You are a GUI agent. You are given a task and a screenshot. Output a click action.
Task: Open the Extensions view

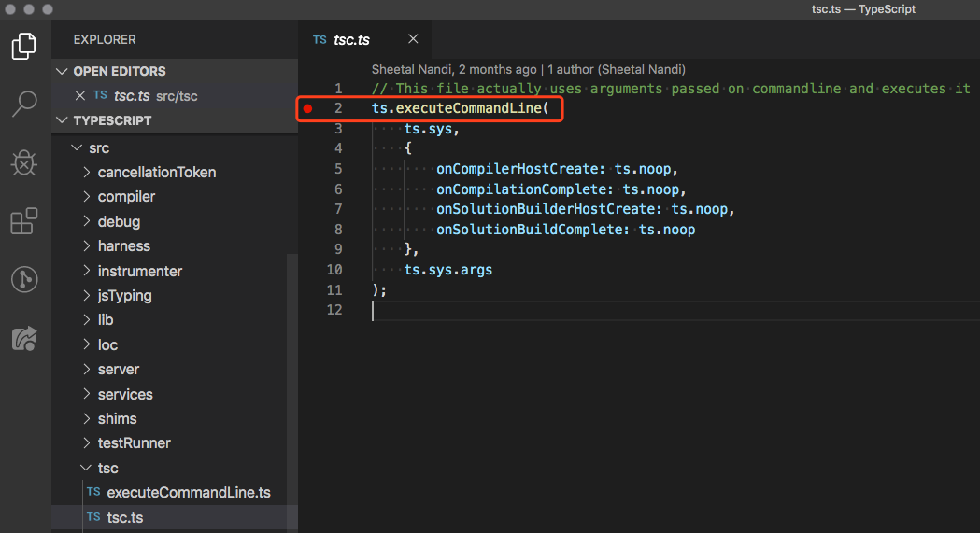pyautogui.click(x=24, y=221)
